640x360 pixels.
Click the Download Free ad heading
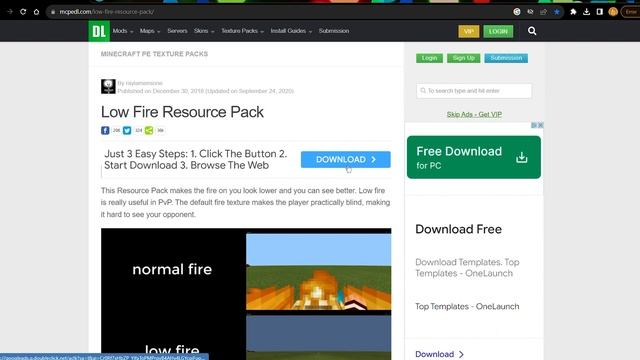tap(458, 229)
